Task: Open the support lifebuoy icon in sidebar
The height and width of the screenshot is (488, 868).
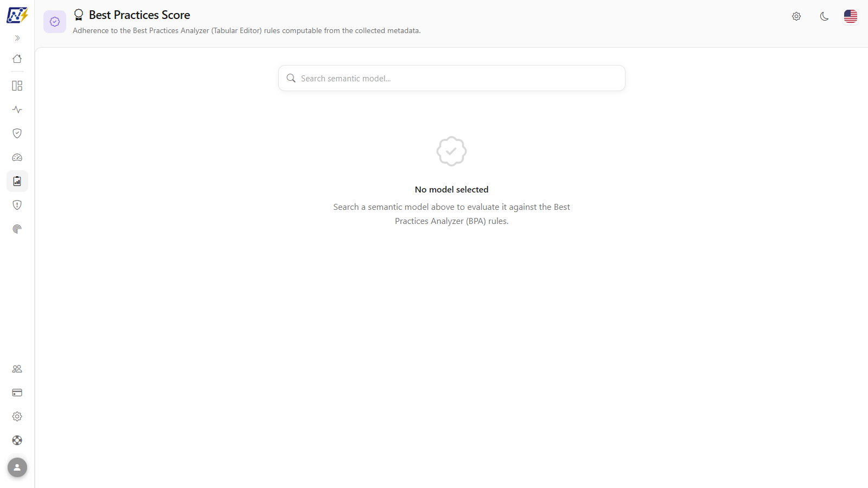Action: coord(17,440)
